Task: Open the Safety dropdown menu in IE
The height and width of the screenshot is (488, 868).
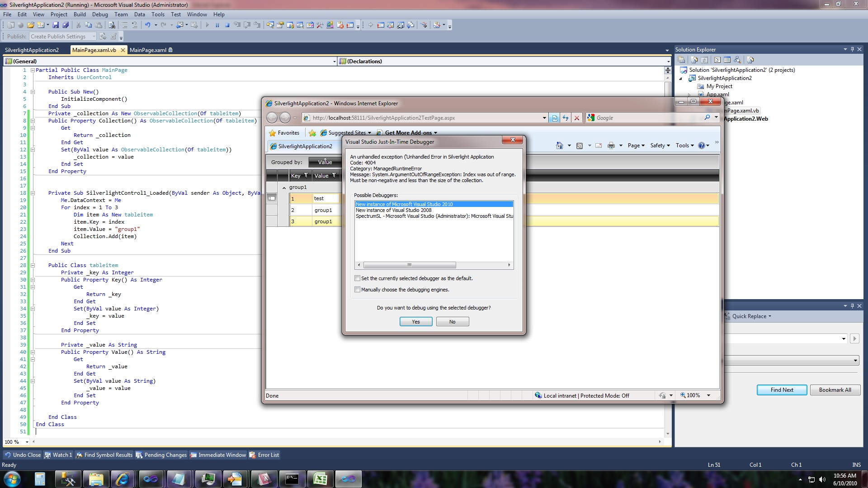Action: (x=660, y=145)
